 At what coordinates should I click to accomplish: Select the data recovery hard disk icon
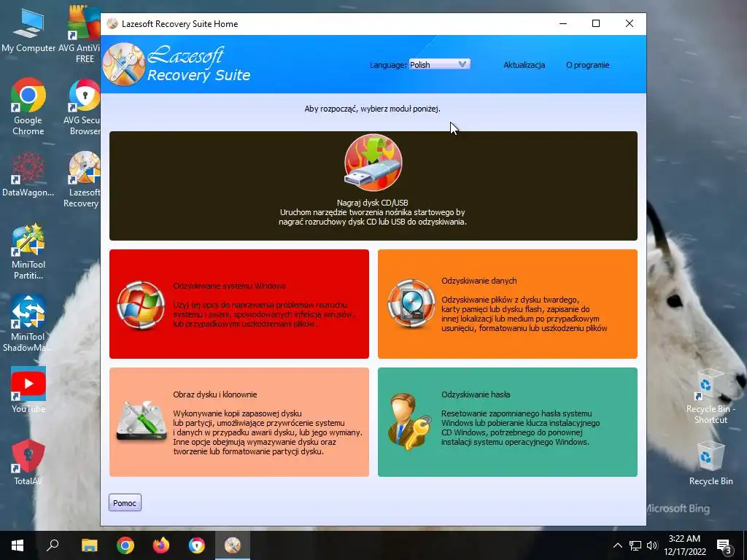(x=411, y=304)
